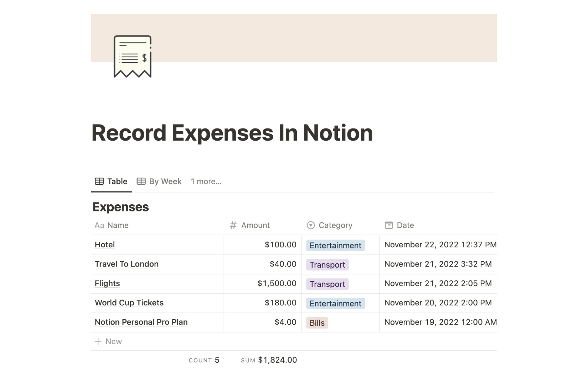This screenshot has height=378, width=588.
Task: Add a new row with + New
Action: tap(108, 342)
